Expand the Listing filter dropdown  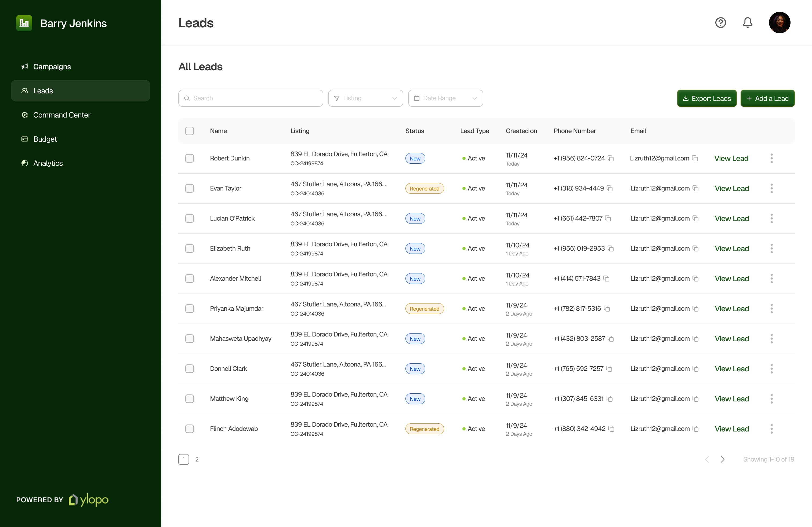click(x=365, y=98)
